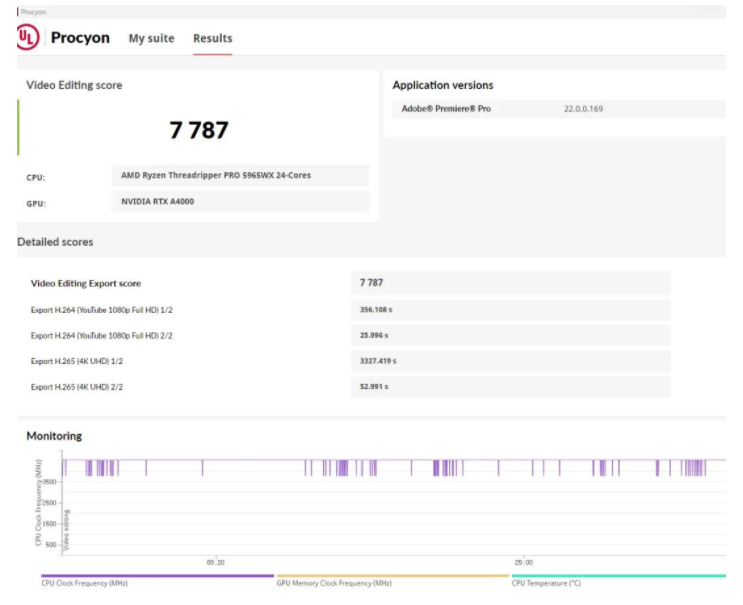Viewport: 743px width, 605px height.
Task: Click Export H.264 YouTube 1080p 1/2 row label
Action: click(x=101, y=310)
